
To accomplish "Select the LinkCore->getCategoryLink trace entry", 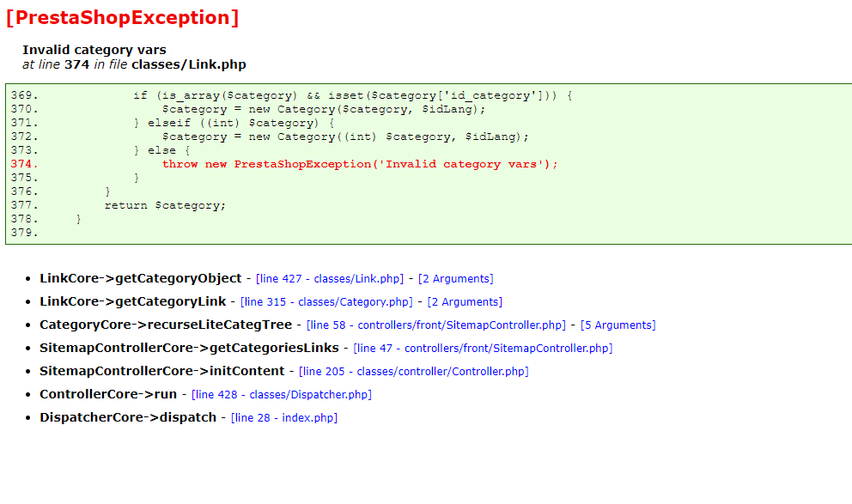I will coord(132,302).
